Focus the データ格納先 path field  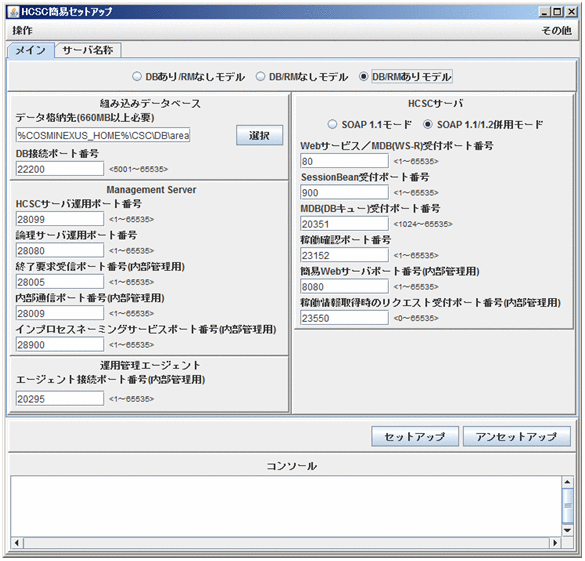click(103, 135)
